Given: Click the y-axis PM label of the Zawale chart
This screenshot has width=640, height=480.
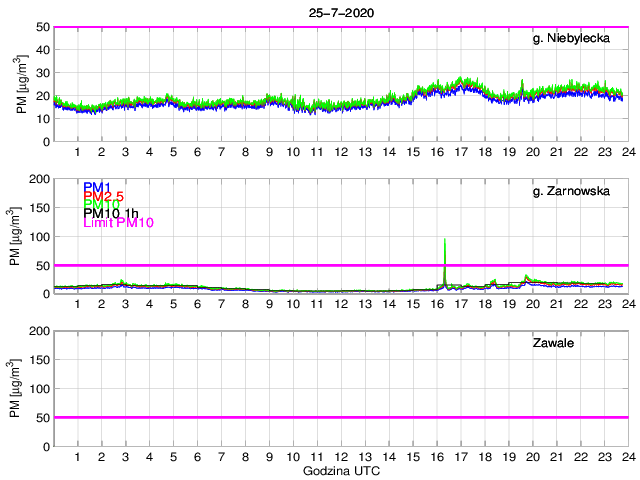Looking at the screenshot, I should [22, 388].
